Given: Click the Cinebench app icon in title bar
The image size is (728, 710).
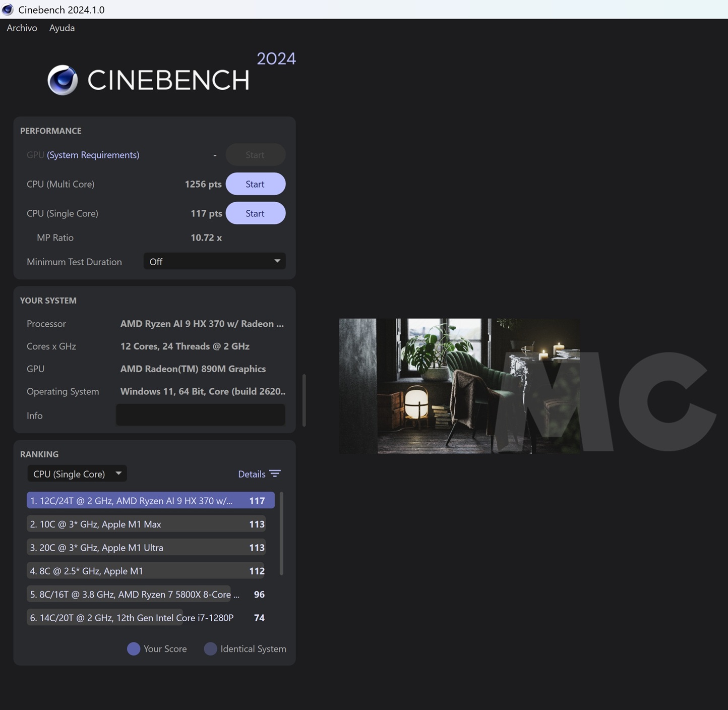Looking at the screenshot, I should click(7, 9).
